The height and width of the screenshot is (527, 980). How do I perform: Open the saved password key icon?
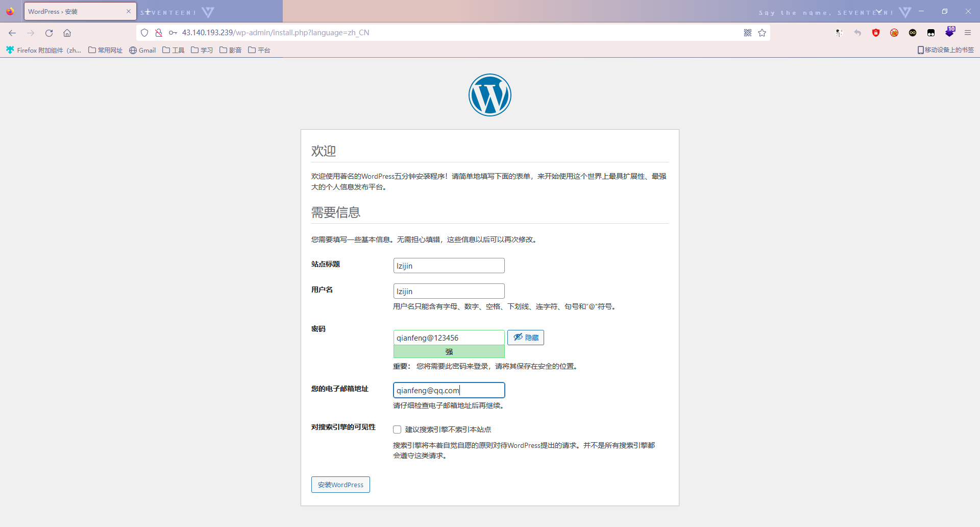(173, 33)
